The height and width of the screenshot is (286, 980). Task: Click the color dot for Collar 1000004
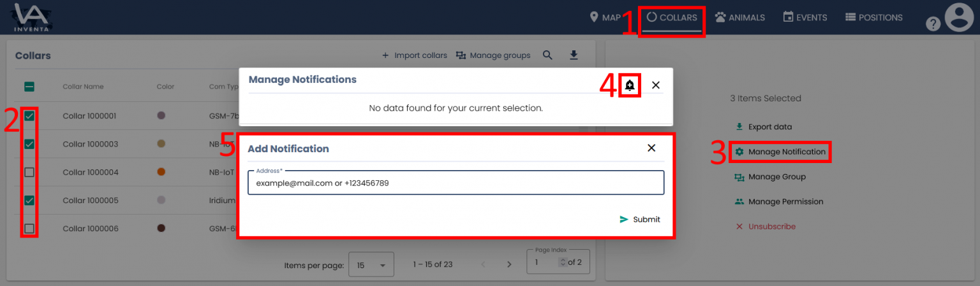point(161,172)
